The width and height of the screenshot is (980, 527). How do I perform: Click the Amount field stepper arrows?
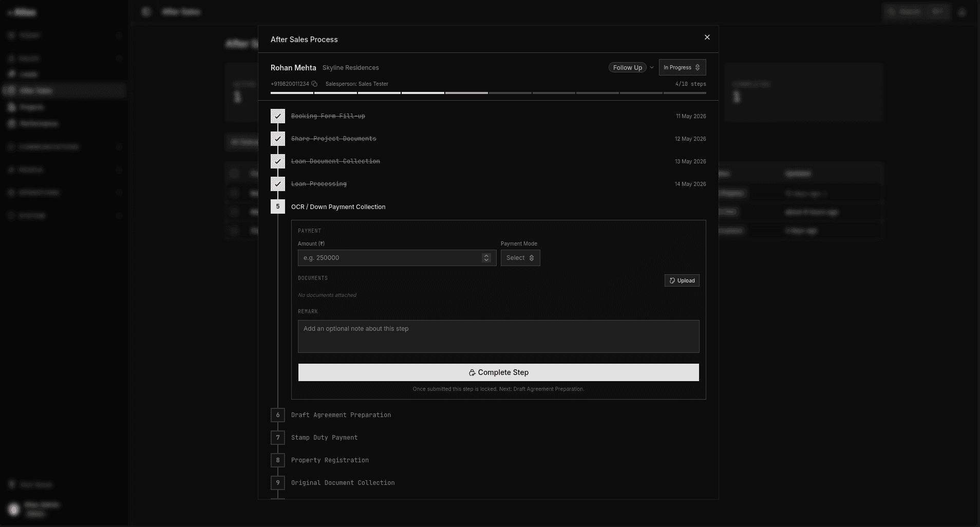(486, 258)
